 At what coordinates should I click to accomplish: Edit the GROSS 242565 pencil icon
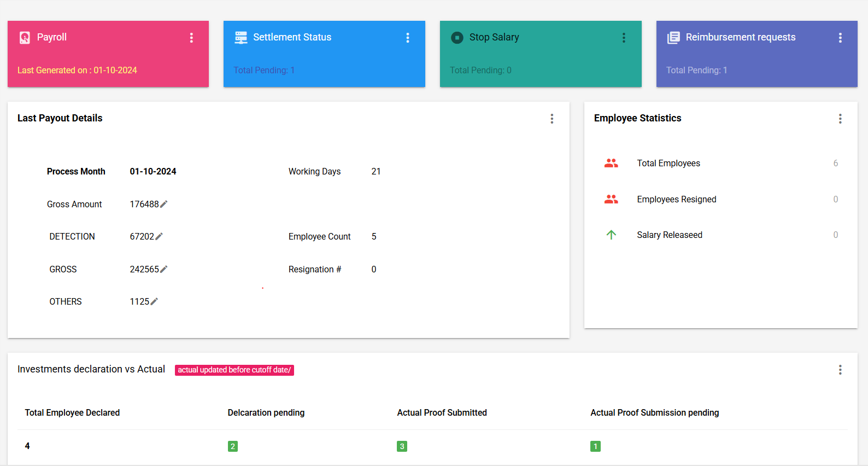point(163,269)
